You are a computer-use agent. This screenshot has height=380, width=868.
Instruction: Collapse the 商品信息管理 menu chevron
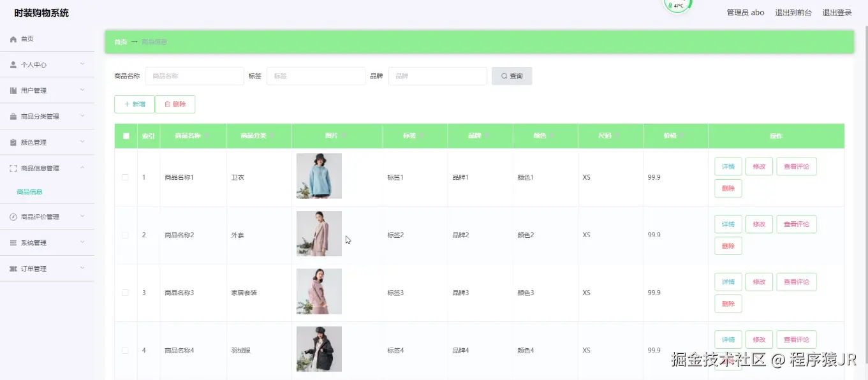coord(82,168)
